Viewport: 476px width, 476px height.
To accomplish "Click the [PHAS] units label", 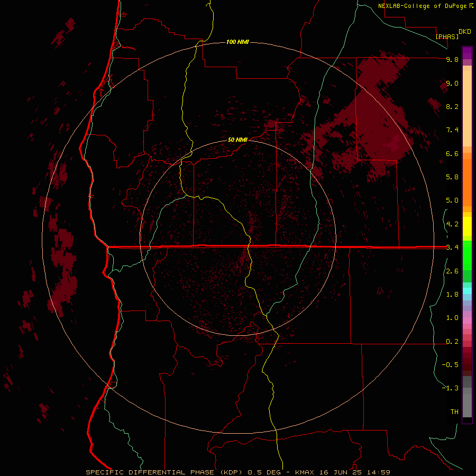I will 447,36.
